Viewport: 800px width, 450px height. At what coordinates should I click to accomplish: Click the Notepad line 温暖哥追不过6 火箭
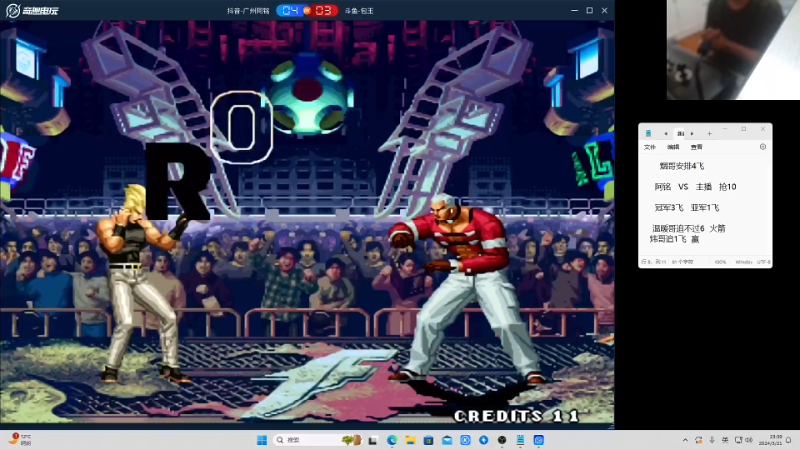(689, 229)
